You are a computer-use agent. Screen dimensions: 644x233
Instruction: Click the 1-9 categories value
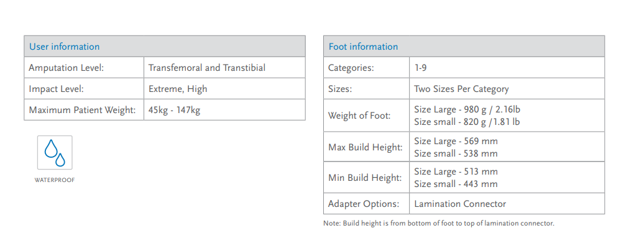click(x=420, y=67)
